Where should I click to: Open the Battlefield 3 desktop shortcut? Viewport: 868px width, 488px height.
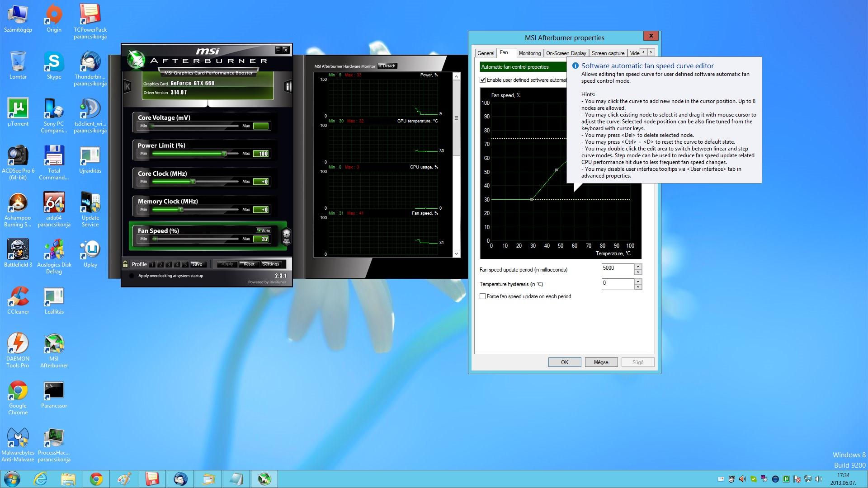(x=18, y=253)
